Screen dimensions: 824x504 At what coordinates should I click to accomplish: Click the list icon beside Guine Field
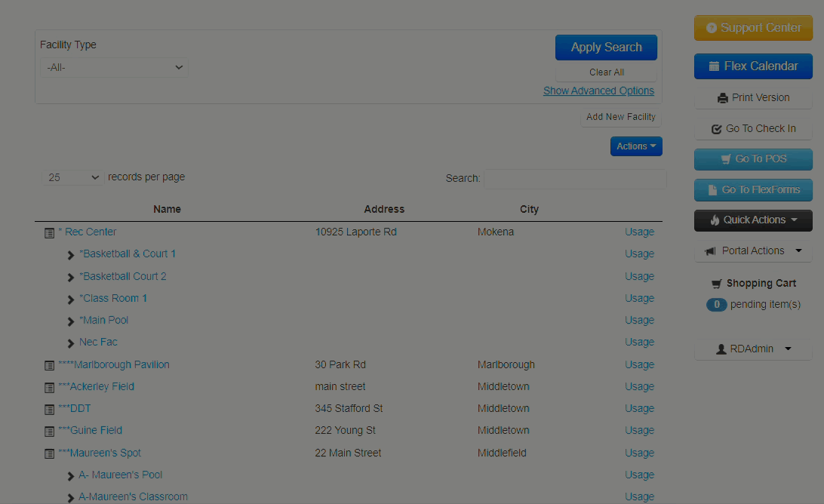(50, 431)
